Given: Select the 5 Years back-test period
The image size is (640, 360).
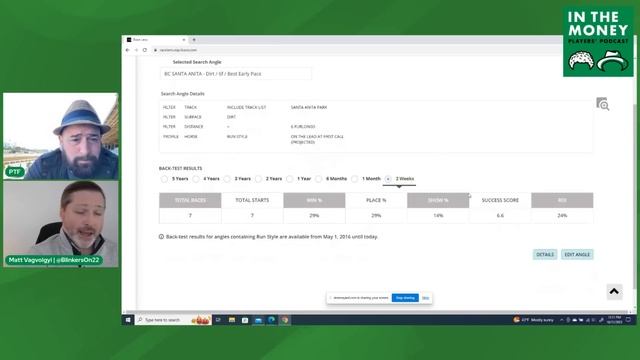Looking at the screenshot, I should coord(164,179).
